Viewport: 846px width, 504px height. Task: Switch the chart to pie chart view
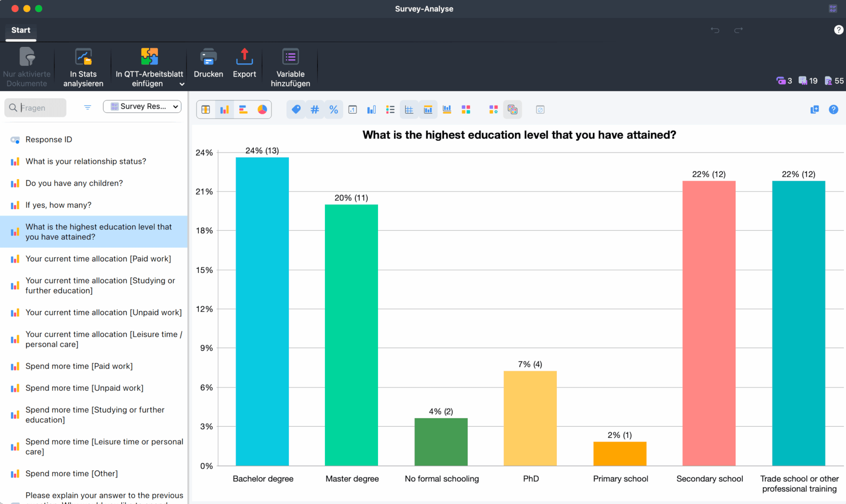pos(262,109)
